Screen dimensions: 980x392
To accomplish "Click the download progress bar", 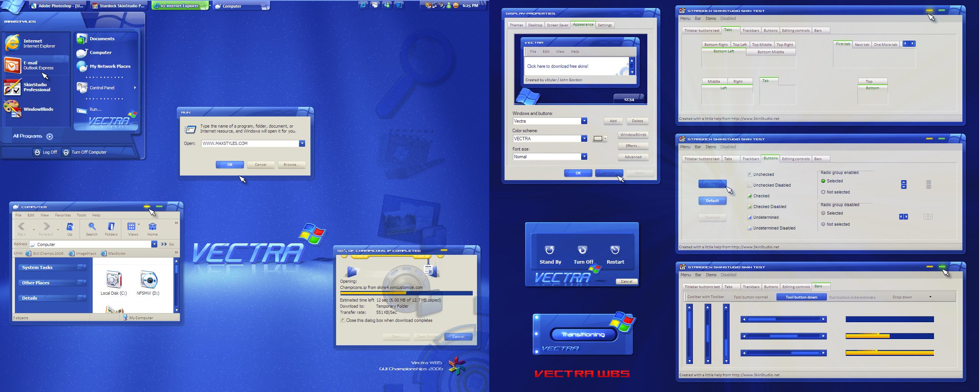I will [x=406, y=294].
